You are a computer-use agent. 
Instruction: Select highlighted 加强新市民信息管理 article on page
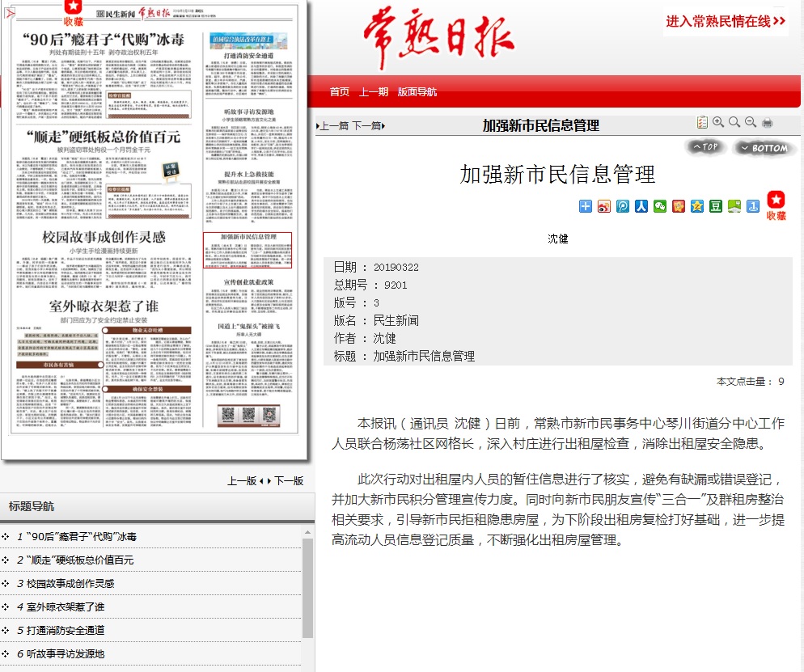tap(248, 250)
